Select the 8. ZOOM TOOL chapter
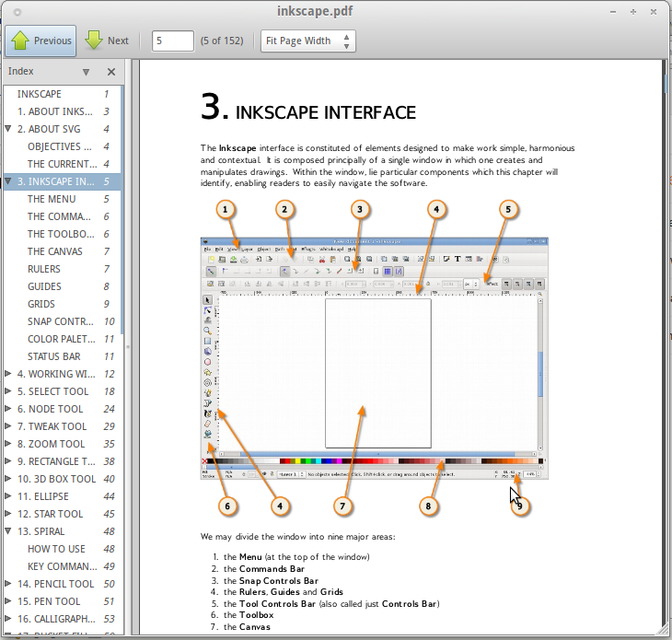The height and width of the screenshot is (640, 672). [63, 444]
